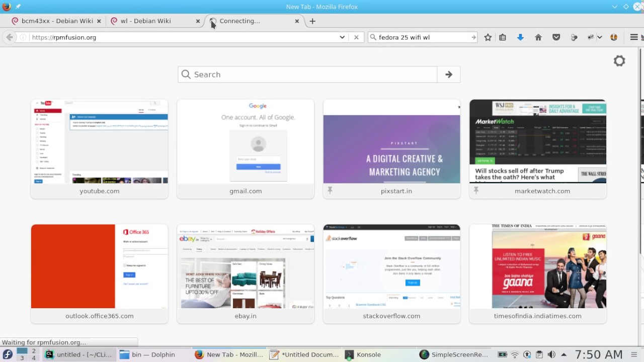The image size is (644, 362).
Task: Stop loading the page with X
Action: [x=356, y=37]
